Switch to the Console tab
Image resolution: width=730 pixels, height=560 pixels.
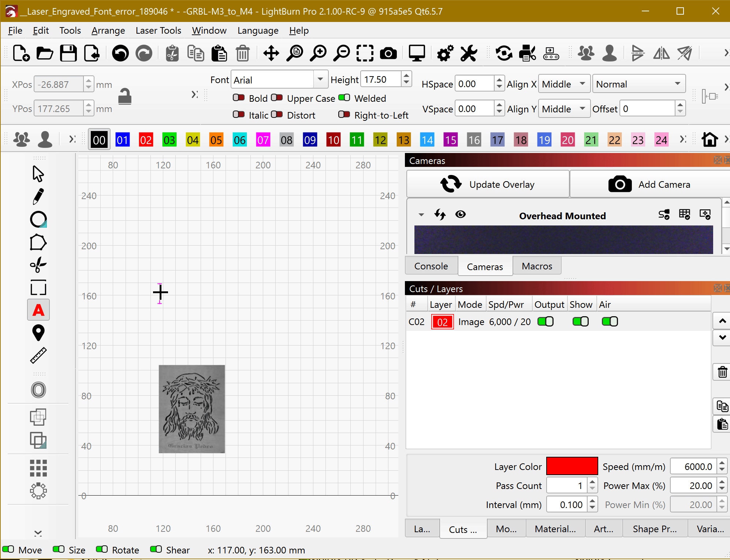[x=431, y=266]
